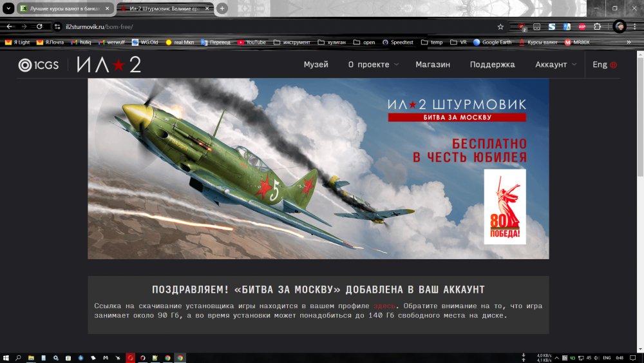Open the MR80X bookmark
Image resolution: width=644 pixels, height=363 pixels.
pyautogui.click(x=577, y=42)
